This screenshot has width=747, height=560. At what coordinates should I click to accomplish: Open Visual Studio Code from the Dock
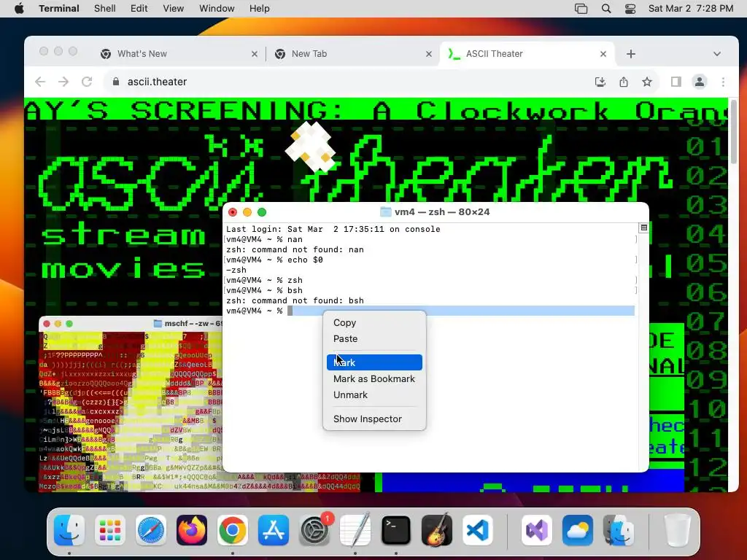(x=477, y=530)
